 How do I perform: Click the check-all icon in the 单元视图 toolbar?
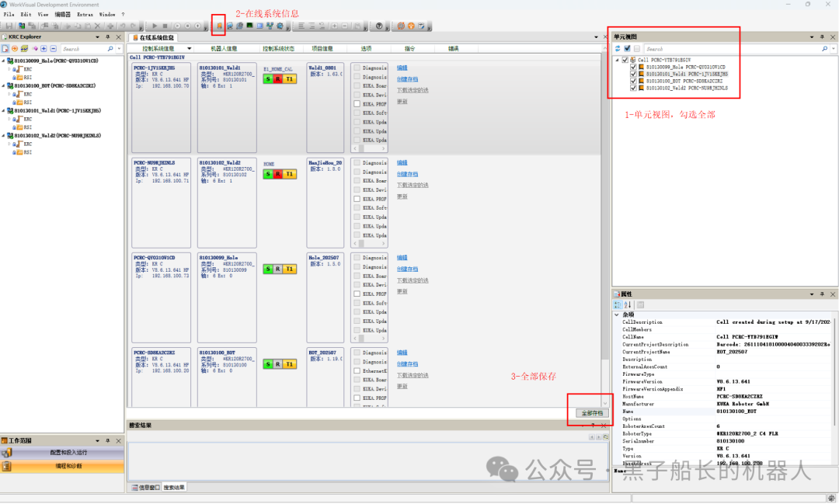[628, 48]
